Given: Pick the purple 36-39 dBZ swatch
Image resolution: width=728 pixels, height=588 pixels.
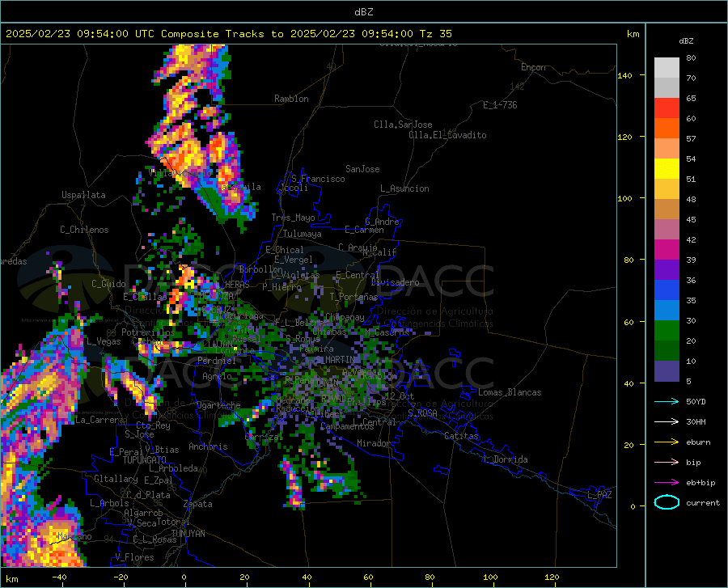Looking at the screenshot, I should [667, 270].
